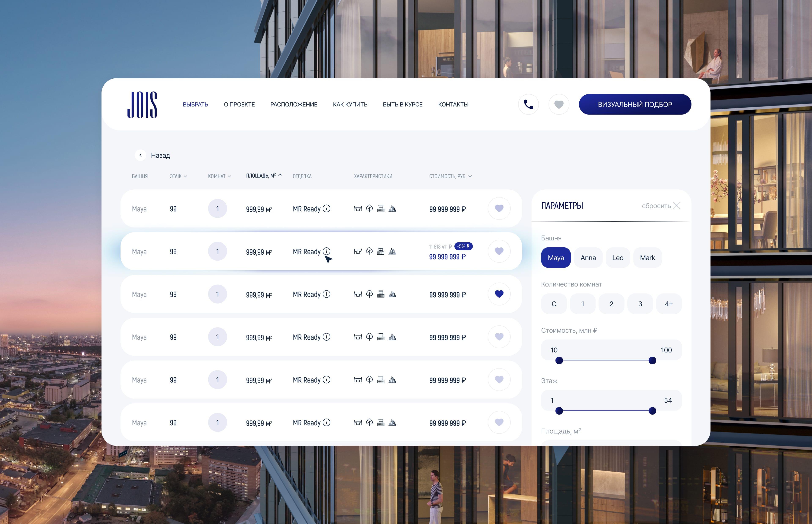The height and width of the screenshot is (524, 812).
Task: Sort by ЭТАЖ column header
Action: click(x=178, y=176)
